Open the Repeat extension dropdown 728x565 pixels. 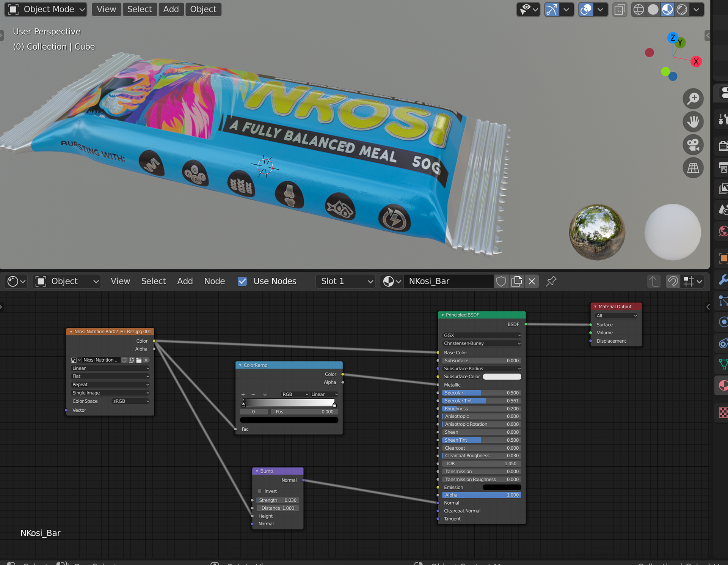(110, 384)
